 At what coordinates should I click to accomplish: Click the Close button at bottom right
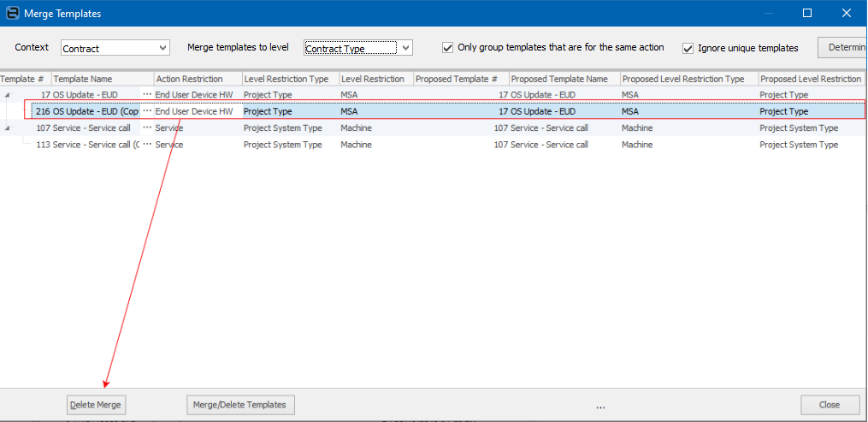829,404
